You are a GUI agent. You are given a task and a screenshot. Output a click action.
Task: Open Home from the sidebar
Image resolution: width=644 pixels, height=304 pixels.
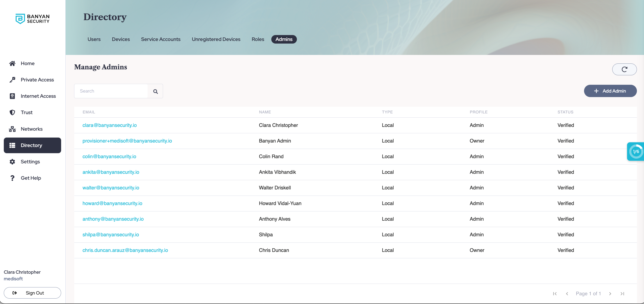[27, 63]
